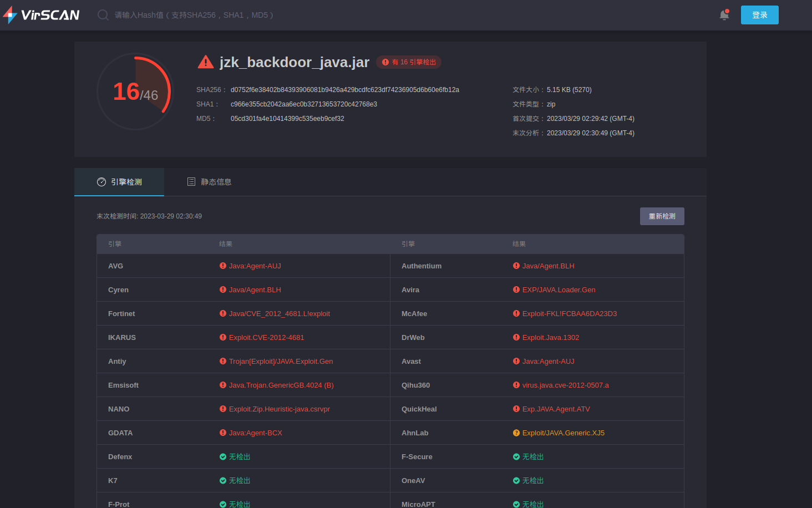Image resolution: width=812 pixels, height=508 pixels.
Task: Open the 静态信息 tab
Action: [209, 182]
